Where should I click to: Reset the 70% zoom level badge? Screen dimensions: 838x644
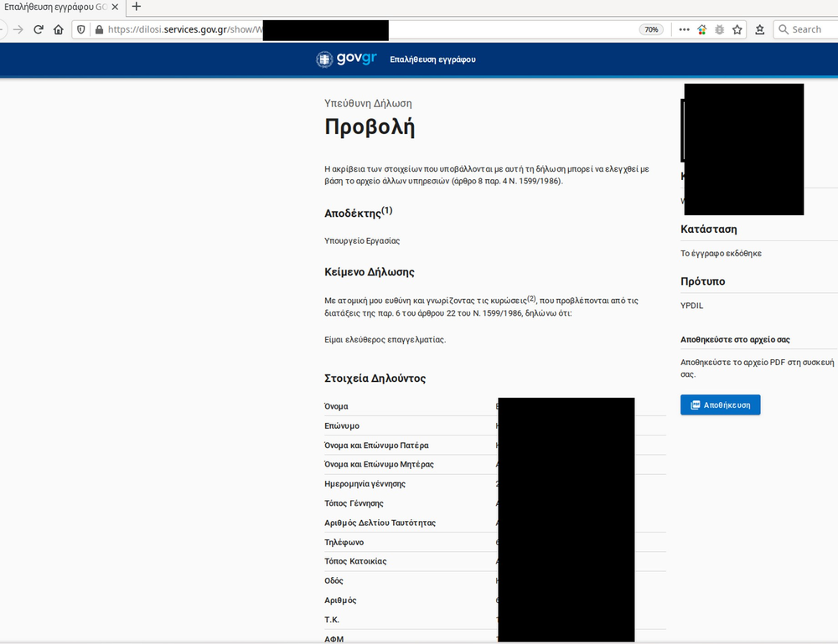point(651,29)
